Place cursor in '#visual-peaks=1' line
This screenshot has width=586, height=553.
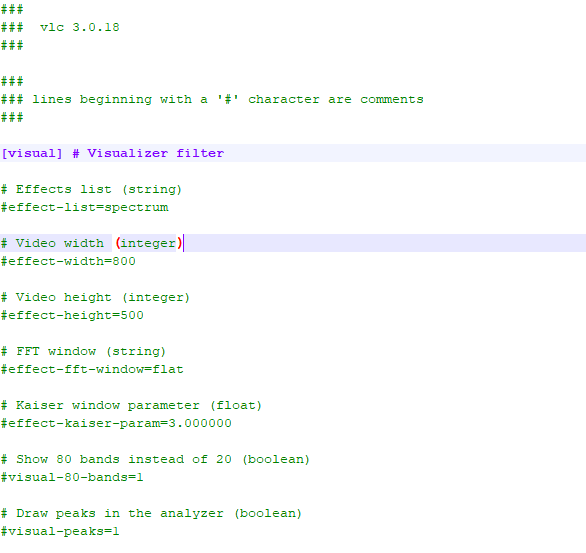pyautogui.click(x=60, y=531)
